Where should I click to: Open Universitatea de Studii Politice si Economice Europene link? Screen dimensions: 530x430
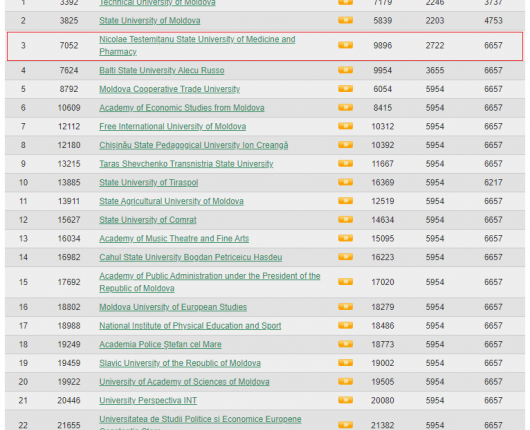[200, 423]
